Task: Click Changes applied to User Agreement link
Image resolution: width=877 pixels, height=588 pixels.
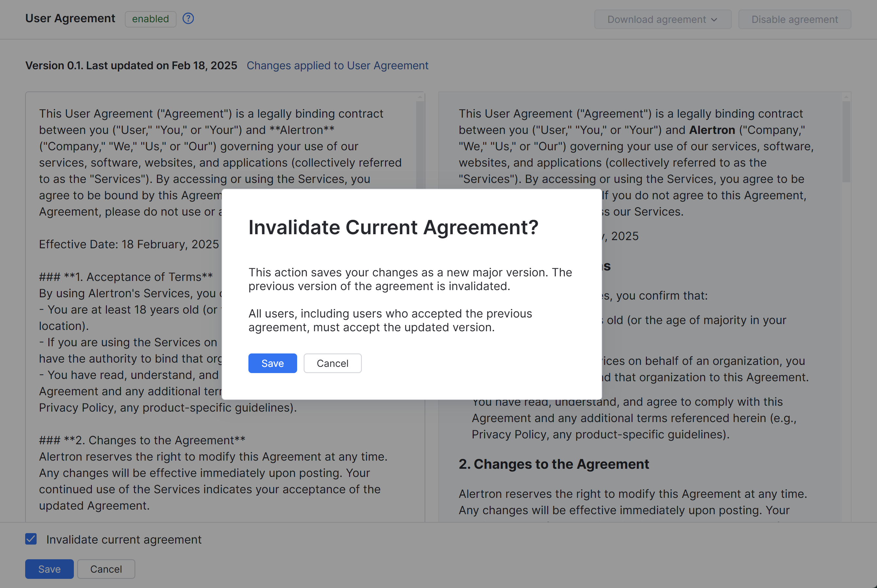Action: coord(337,66)
